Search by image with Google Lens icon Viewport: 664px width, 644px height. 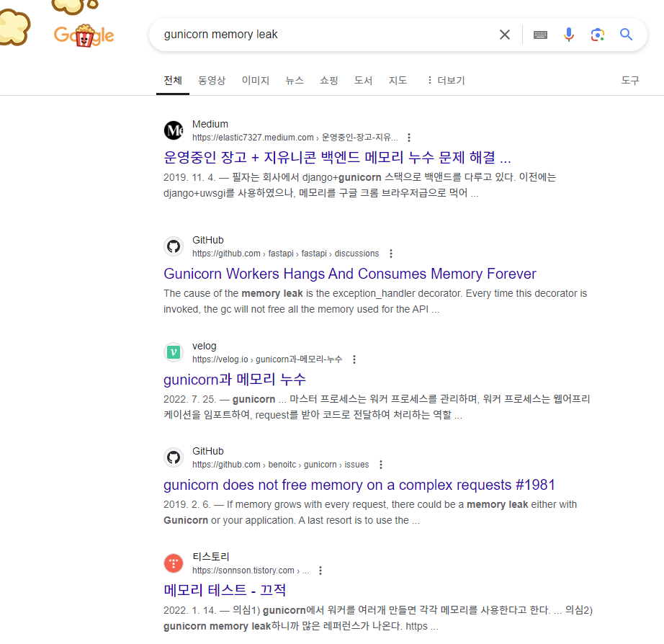coord(598,35)
